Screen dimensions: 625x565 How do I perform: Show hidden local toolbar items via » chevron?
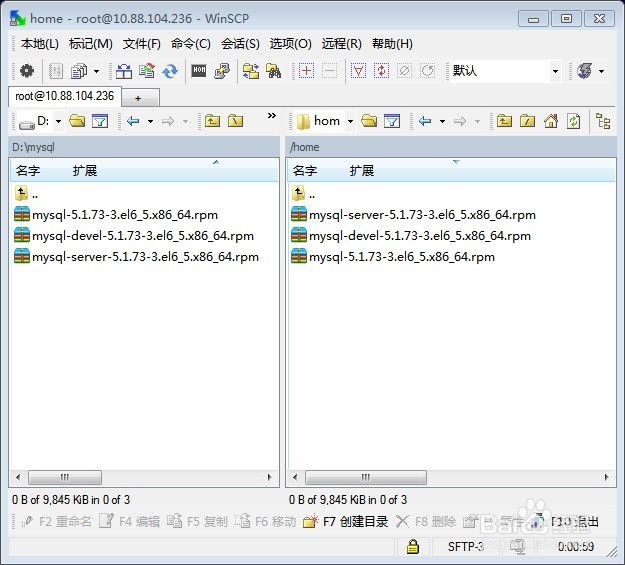(x=272, y=116)
